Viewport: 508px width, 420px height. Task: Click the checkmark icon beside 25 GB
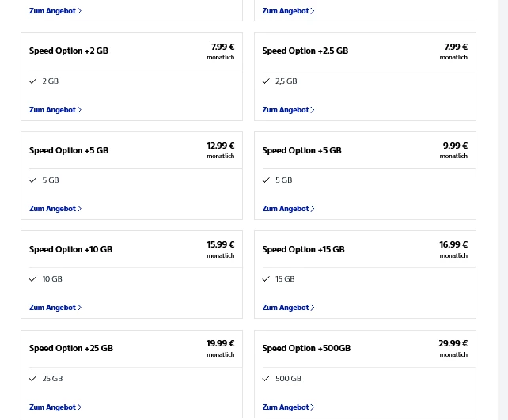33,379
